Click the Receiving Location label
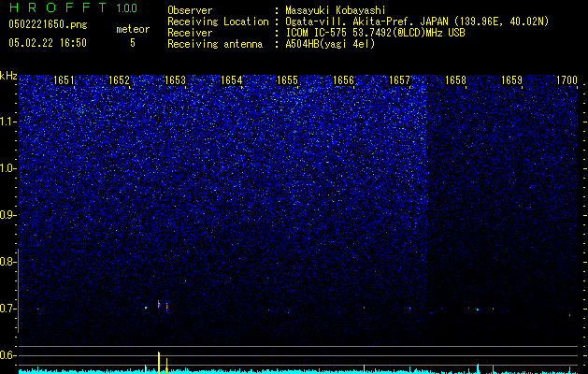This screenshot has height=374, width=588. [x=218, y=22]
